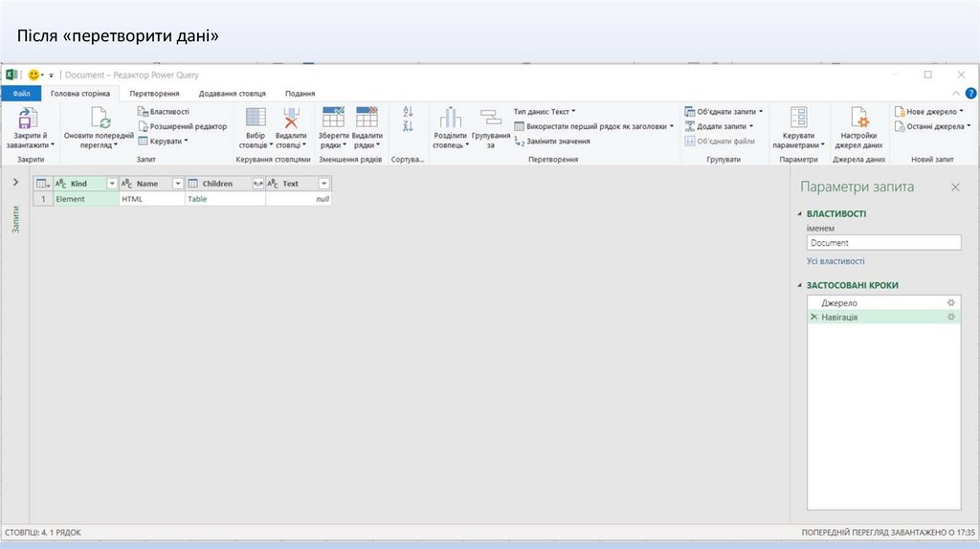Image resolution: width=980 pixels, height=549 pixels.
Task: Delete the Навігація step with X icon
Action: pos(813,318)
